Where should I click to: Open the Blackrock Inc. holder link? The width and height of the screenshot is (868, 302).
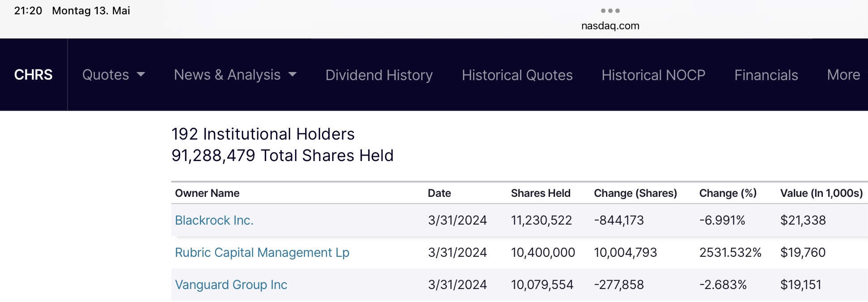coord(214,220)
